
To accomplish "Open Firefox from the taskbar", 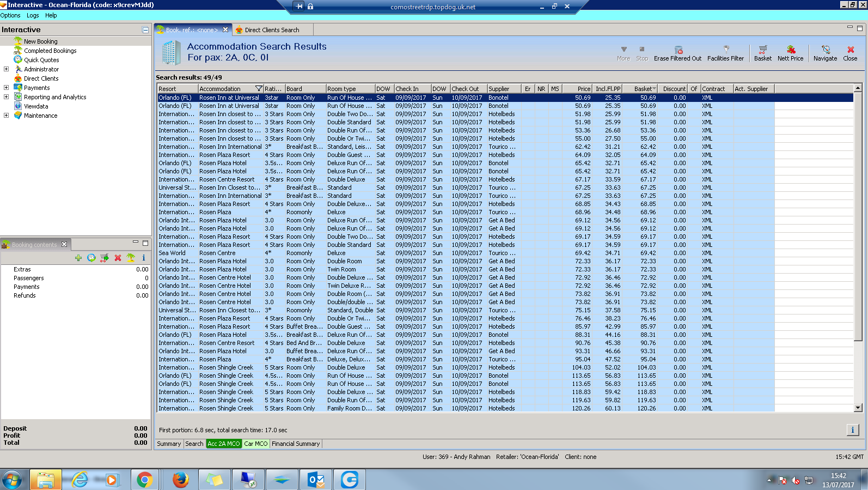I will coord(180,480).
